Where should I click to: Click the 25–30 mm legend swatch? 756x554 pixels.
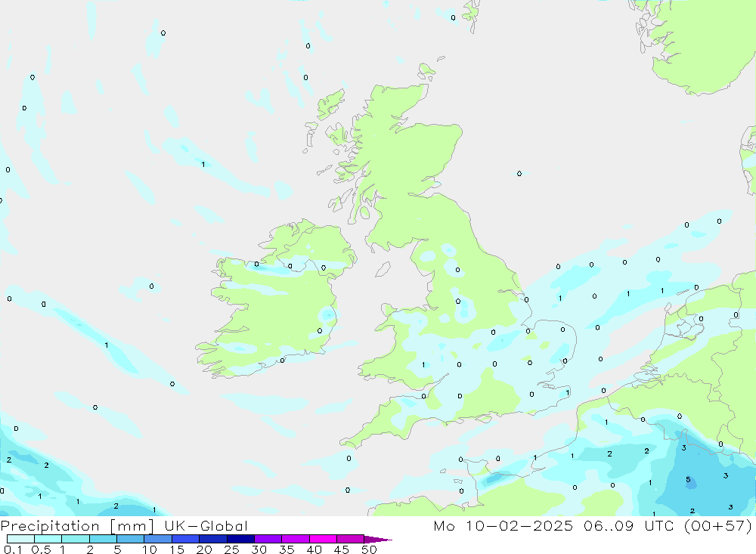point(240,539)
